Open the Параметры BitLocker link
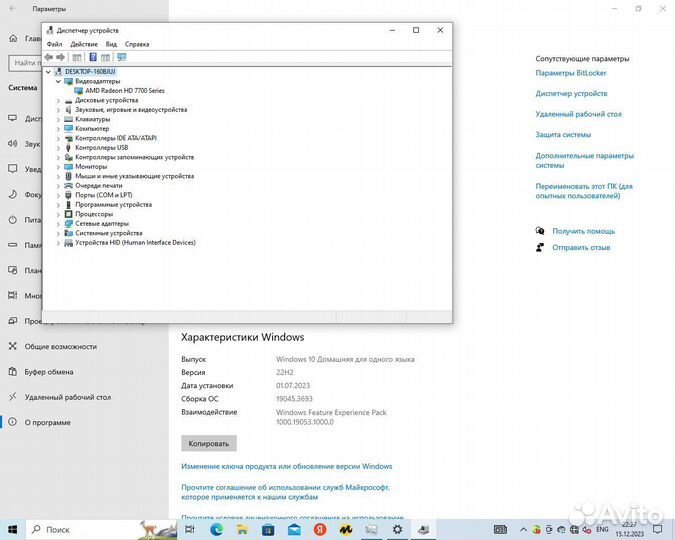This screenshot has height=540, width=675. [x=569, y=73]
